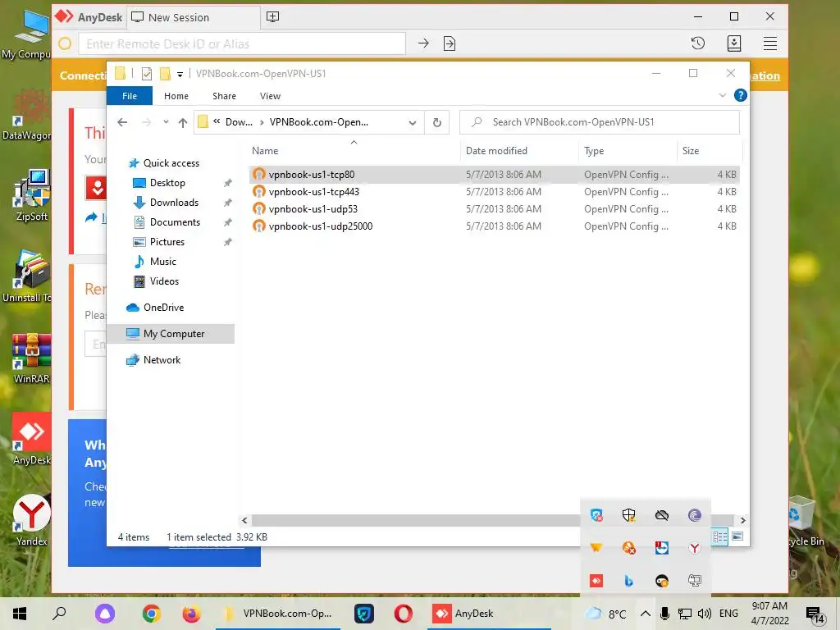This screenshot has width=840, height=630.
Task: Click the Bing tray icon
Action: pos(629,581)
